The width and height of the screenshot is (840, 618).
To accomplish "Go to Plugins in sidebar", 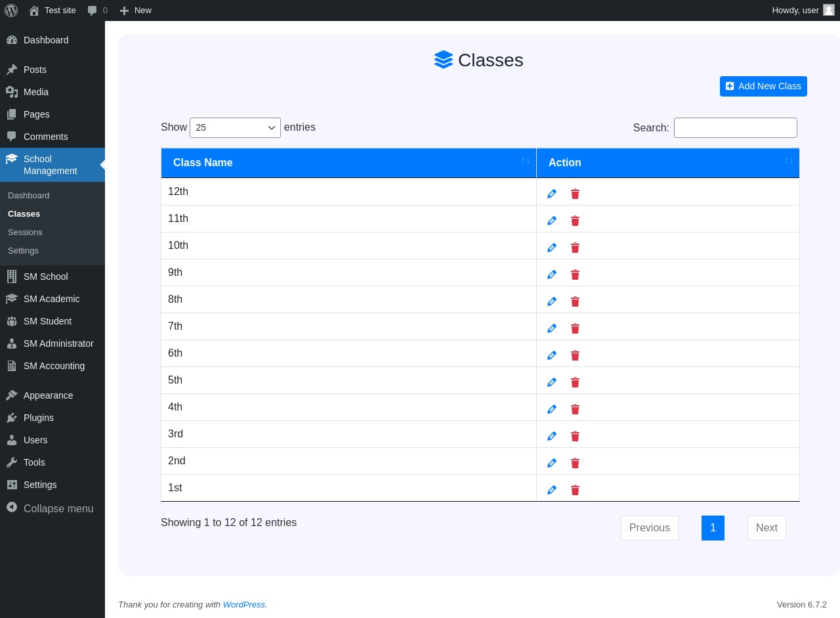I will pos(39,418).
